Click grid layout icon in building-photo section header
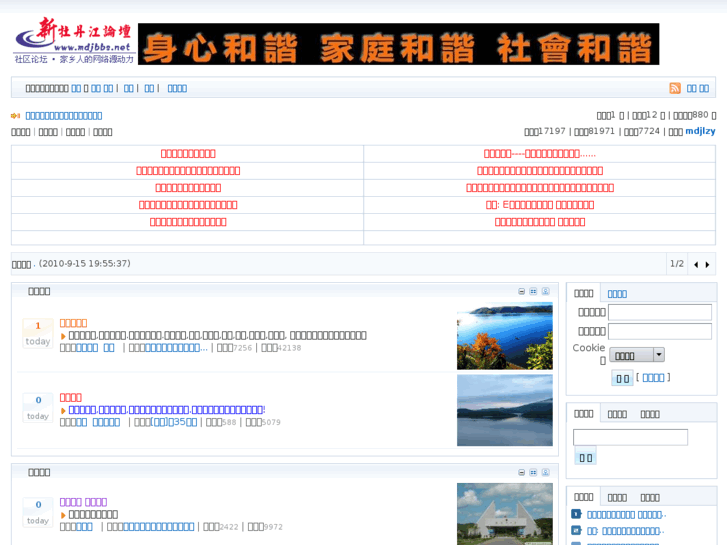Image resolution: width=727 pixels, height=545 pixels. point(533,472)
